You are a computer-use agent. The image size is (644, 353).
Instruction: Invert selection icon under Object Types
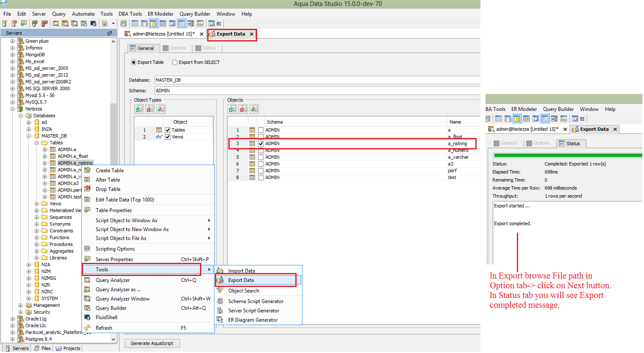coord(161,109)
